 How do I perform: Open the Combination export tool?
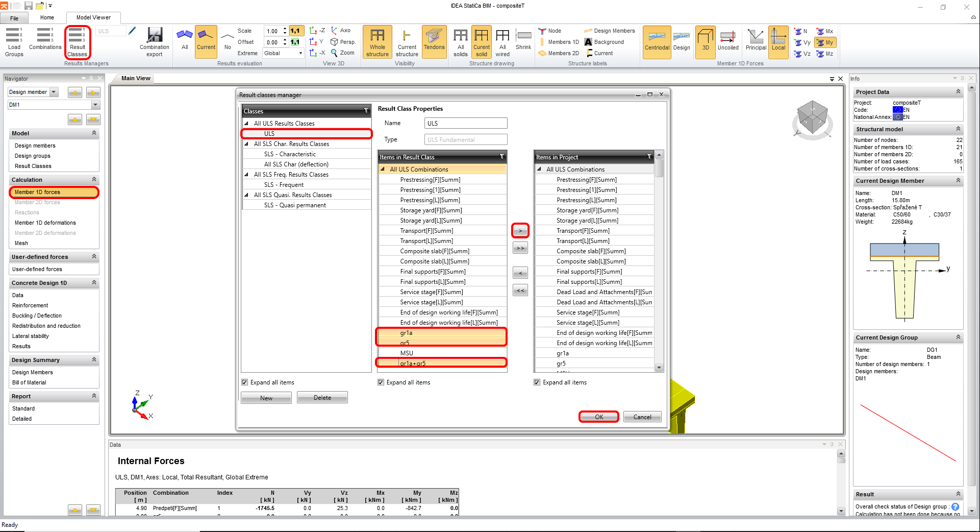[x=154, y=41]
